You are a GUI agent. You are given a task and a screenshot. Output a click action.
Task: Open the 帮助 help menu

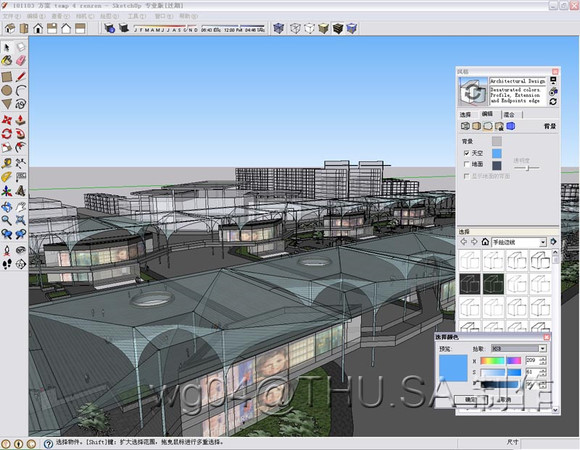click(188, 16)
